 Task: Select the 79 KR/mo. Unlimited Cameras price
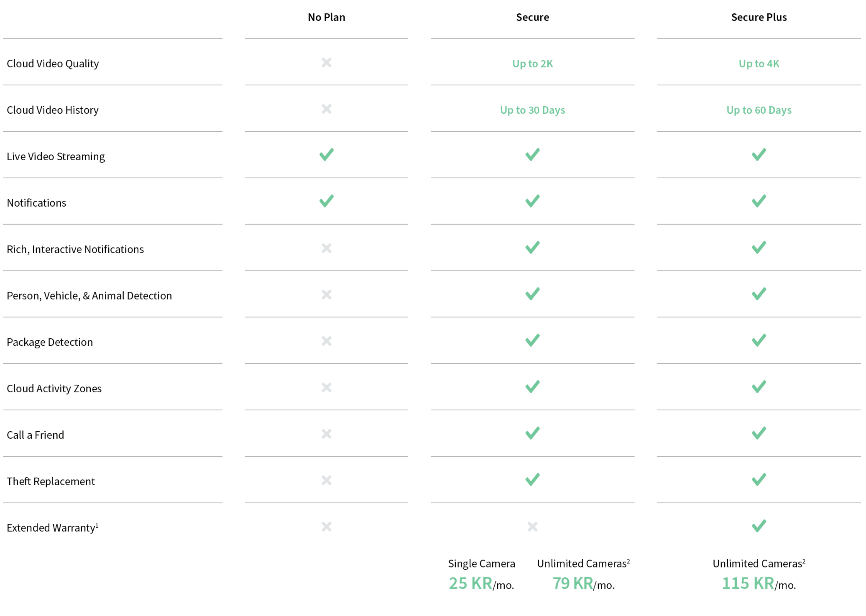click(583, 583)
